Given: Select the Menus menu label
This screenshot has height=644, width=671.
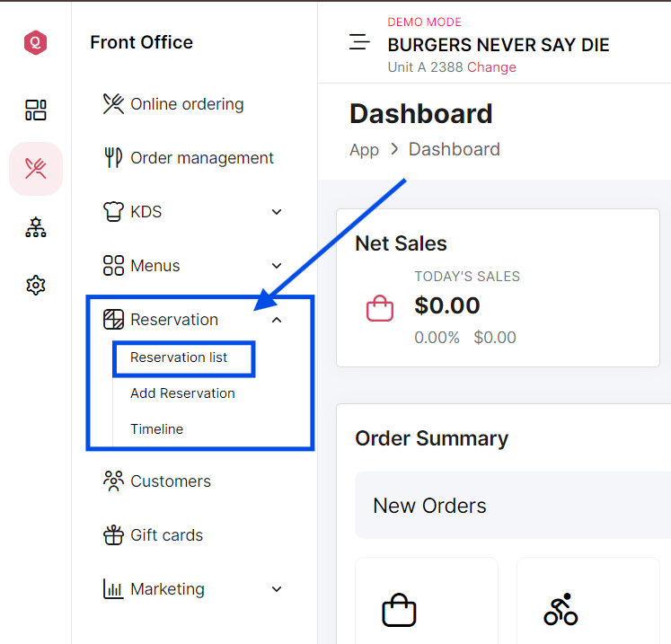Looking at the screenshot, I should (x=155, y=266).
